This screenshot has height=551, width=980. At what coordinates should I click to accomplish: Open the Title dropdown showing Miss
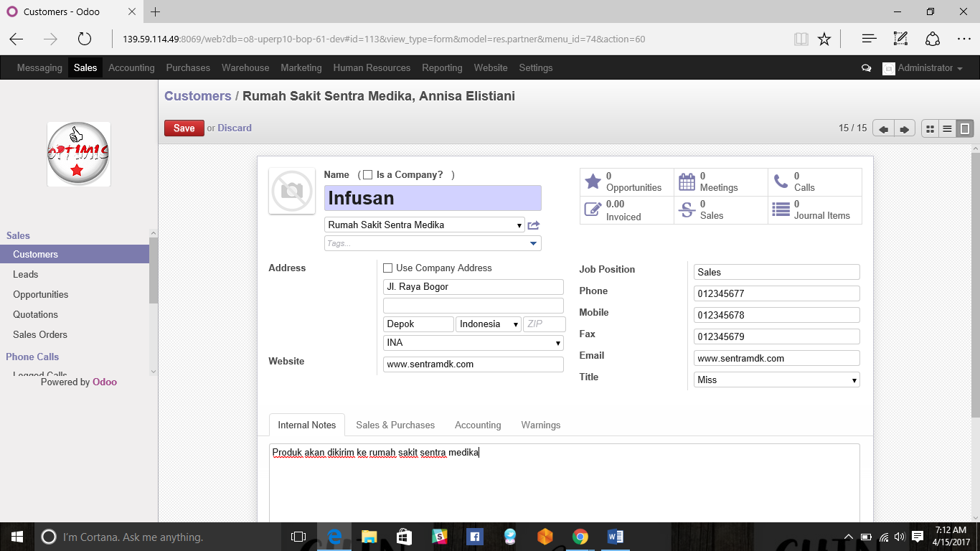pos(777,380)
